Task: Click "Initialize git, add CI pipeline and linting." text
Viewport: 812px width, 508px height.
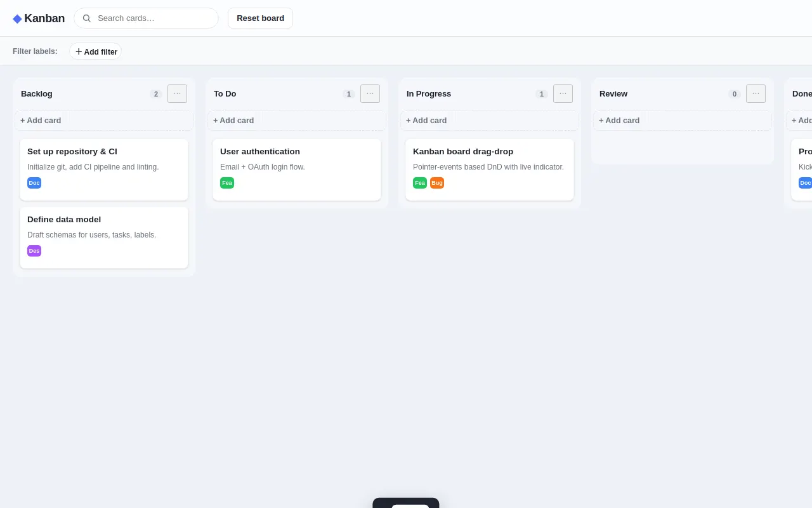Action: [93, 167]
